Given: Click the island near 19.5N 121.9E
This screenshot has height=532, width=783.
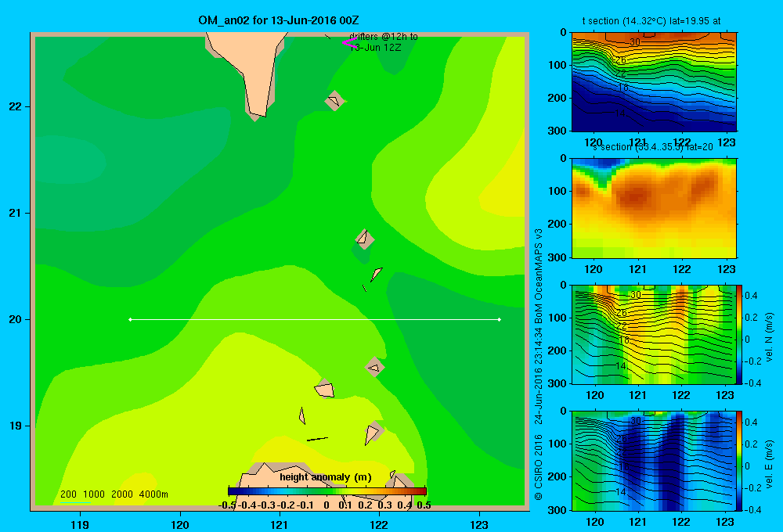Looking at the screenshot, I should [x=374, y=367].
